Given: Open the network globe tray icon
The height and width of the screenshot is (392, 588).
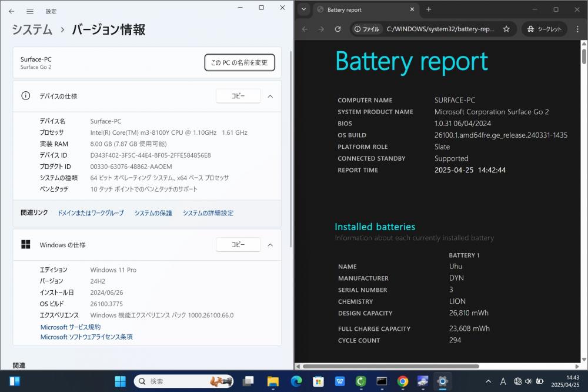Looking at the screenshot, I should pyautogui.click(x=517, y=381).
